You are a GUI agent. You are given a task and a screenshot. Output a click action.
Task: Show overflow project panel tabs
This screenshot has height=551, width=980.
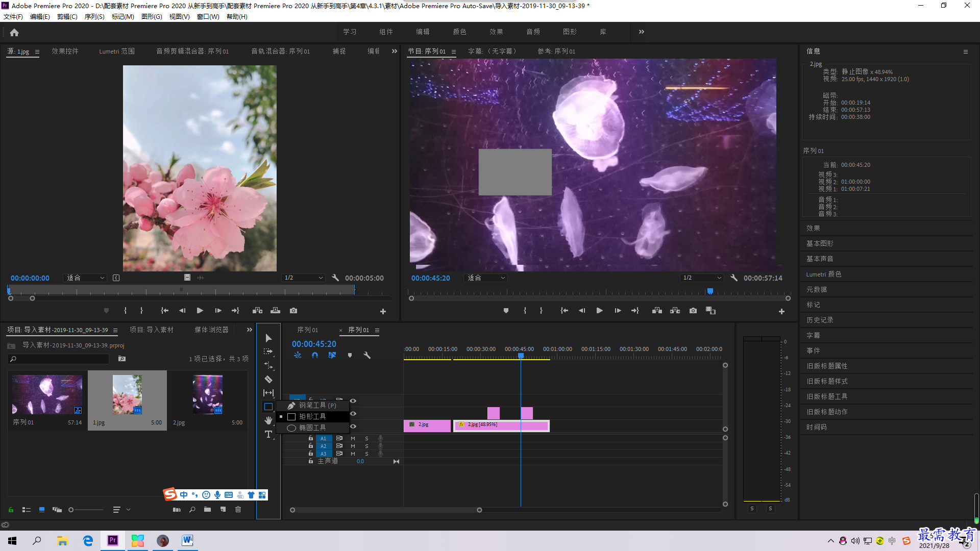coord(250,330)
